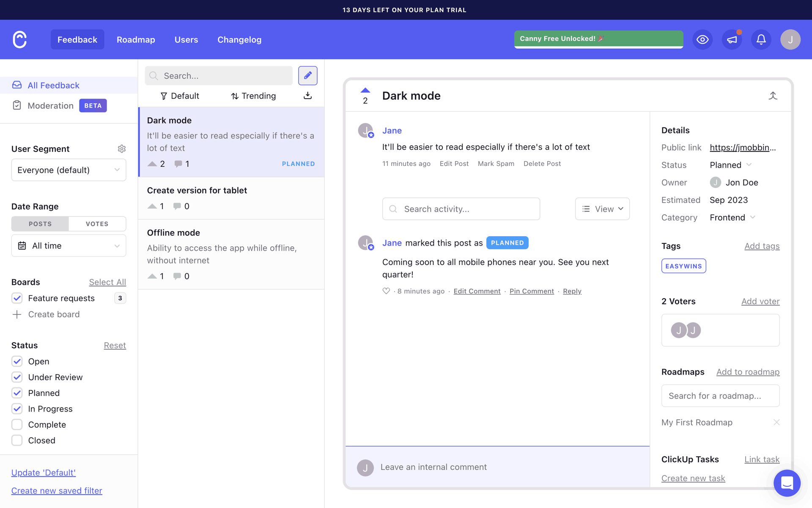Open the Intercom chat bubble

(x=787, y=483)
